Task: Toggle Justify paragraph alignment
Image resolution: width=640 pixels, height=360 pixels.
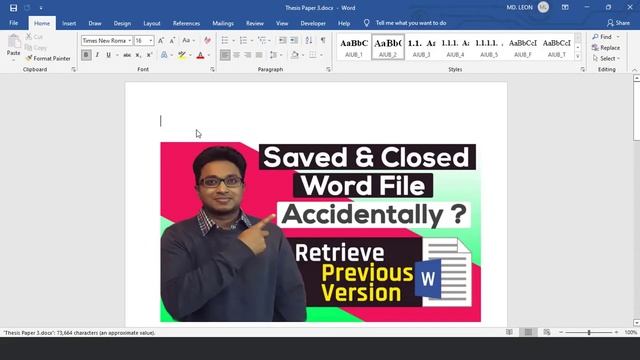Action: coord(259,55)
